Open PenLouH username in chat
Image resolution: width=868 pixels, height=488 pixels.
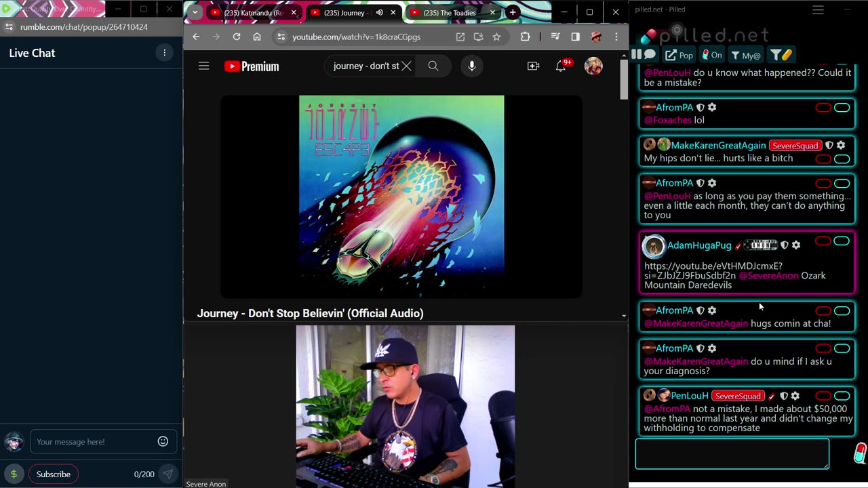[689, 396]
